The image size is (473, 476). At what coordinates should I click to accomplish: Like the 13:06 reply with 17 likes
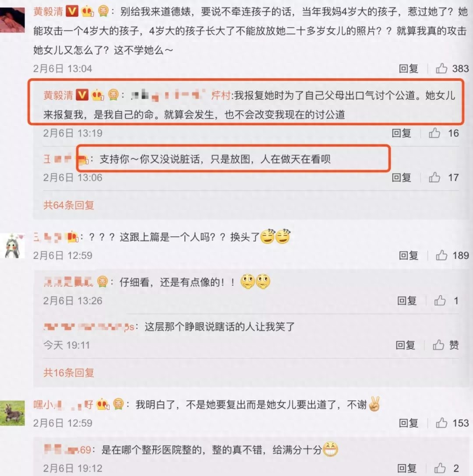pos(434,177)
